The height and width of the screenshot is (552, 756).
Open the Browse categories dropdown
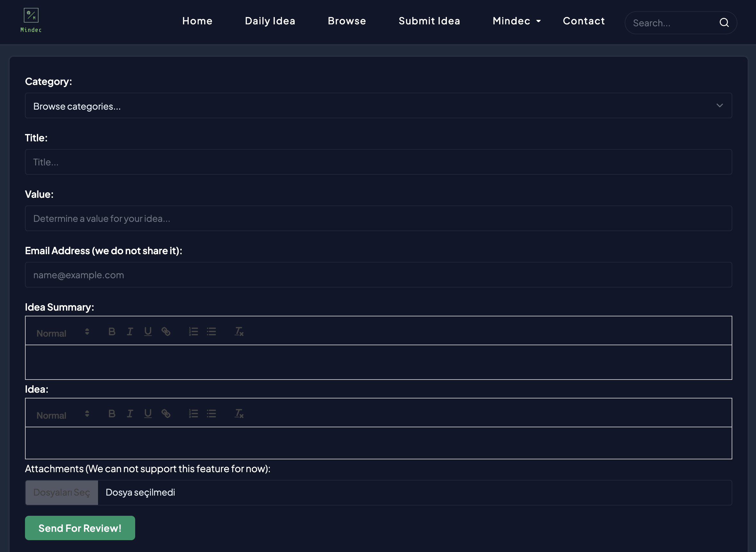tap(378, 105)
